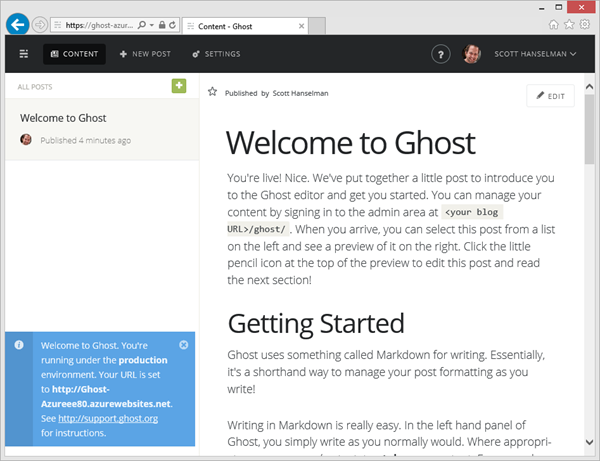The image size is (600, 461).
Task: Open Ghost hamburger menu icon
Action: (x=24, y=54)
